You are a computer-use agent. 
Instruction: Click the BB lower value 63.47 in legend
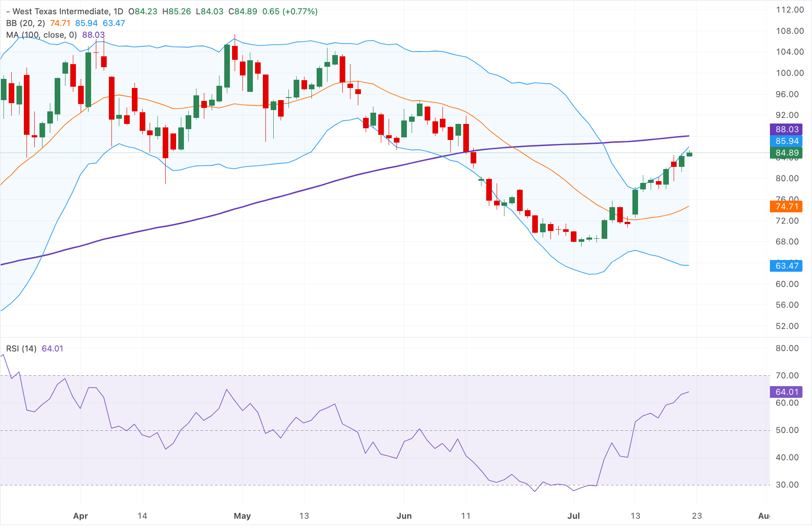pos(114,23)
